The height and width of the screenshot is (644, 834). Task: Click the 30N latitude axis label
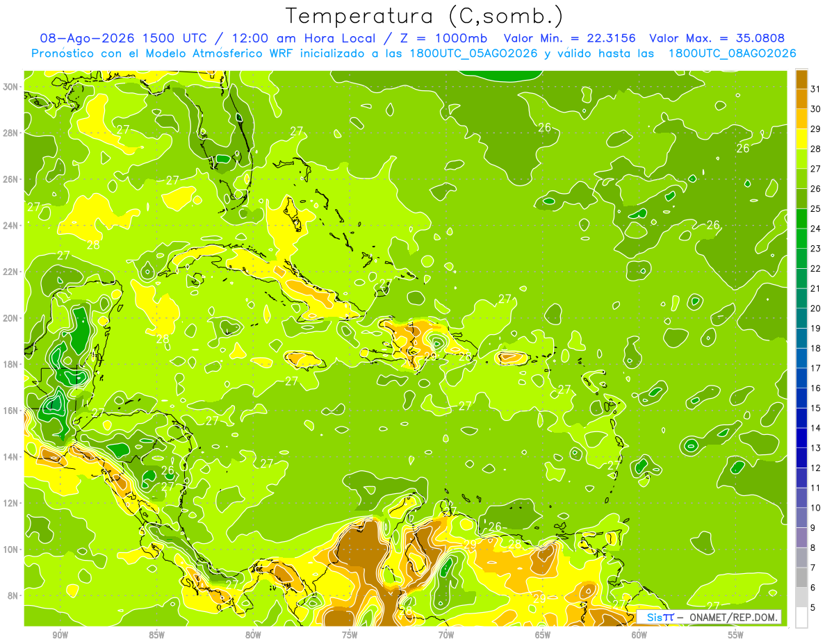[x=10, y=86]
